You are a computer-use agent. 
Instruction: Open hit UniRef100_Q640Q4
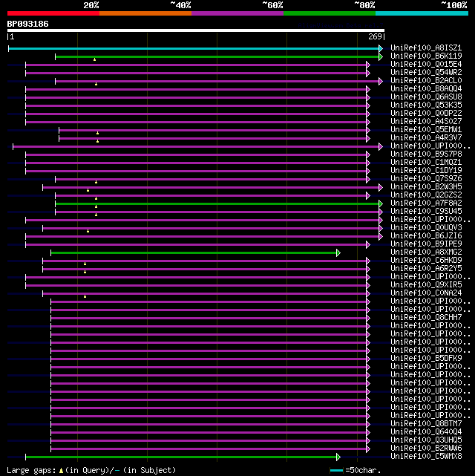point(426,432)
